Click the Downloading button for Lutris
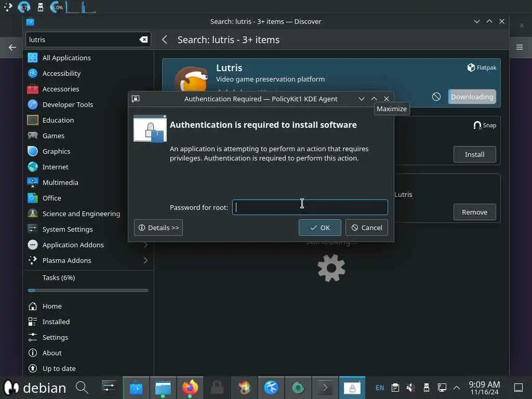 point(472,97)
